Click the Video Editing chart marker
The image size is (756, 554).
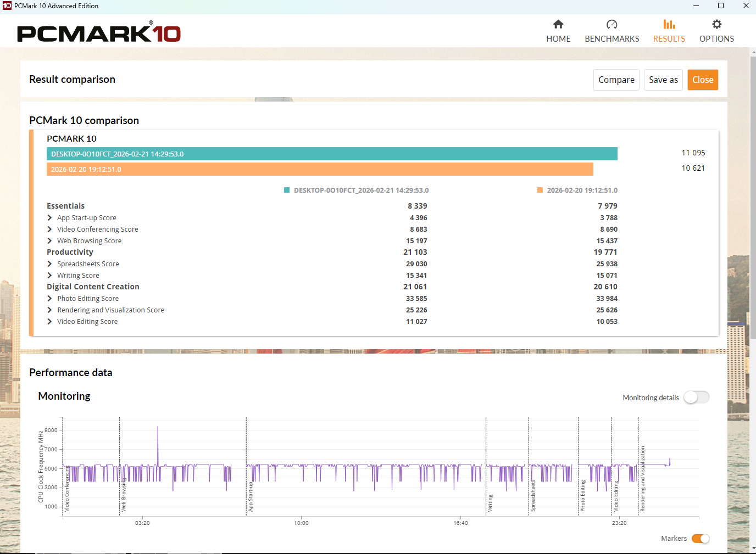(616, 496)
